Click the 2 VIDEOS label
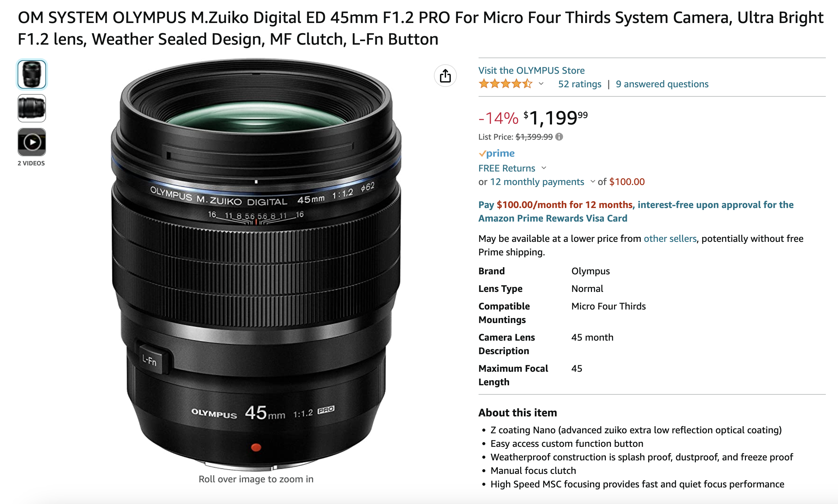838x504 pixels. pyautogui.click(x=31, y=163)
